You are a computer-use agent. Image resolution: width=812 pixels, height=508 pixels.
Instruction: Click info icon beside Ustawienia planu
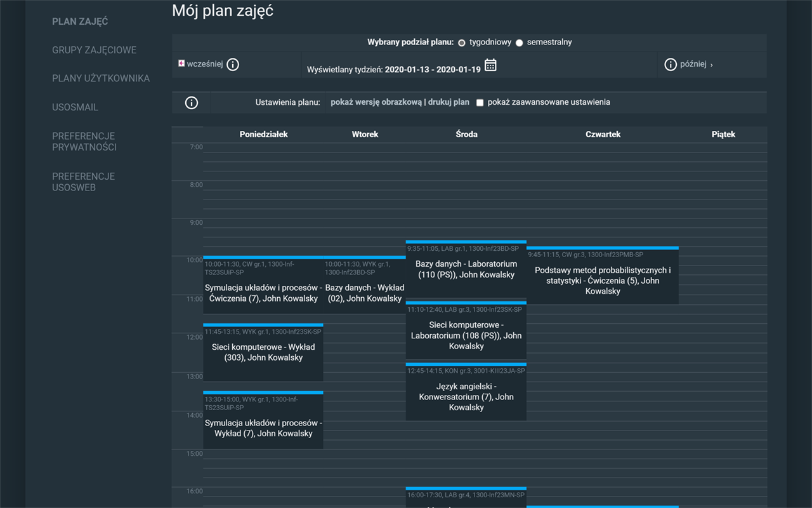coord(192,103)
